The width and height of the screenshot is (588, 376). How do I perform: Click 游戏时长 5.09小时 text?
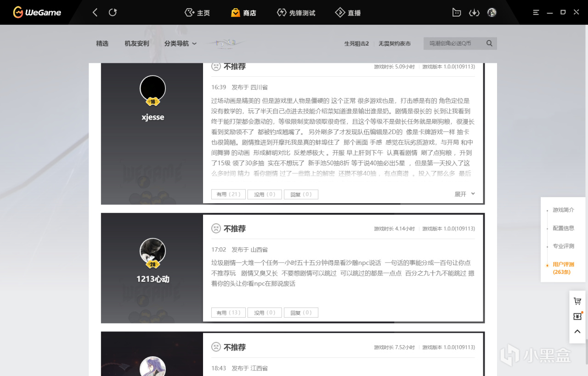click(x=394, y=67)
